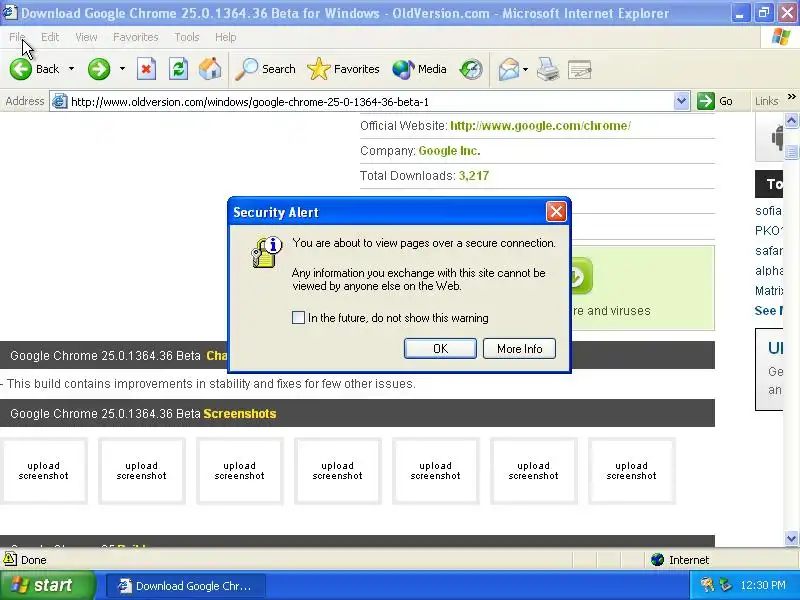Click the 'Done' status bar text
Image resolution: width=800 pixels, height=600 pixels.
(x=34, y=560)
